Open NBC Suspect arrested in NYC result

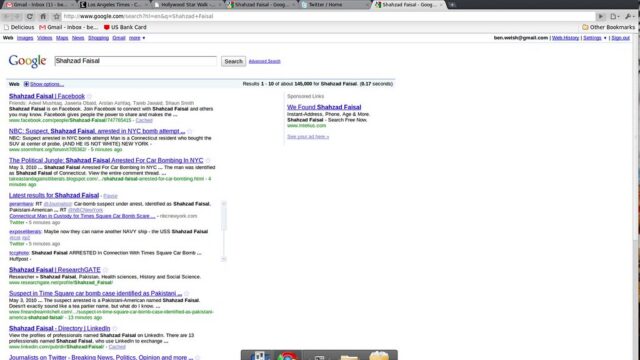tap(97, 131)
